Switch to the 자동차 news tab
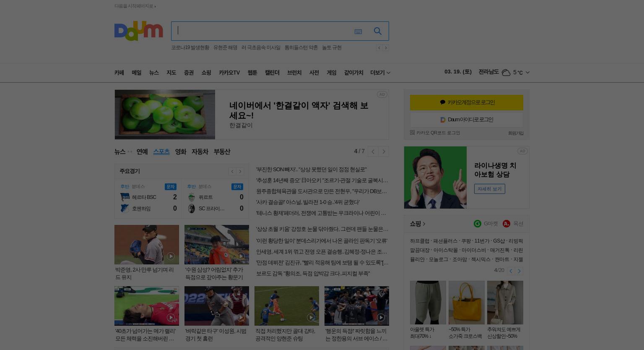This screenshot has width=644, height=350. coord(200,151)
